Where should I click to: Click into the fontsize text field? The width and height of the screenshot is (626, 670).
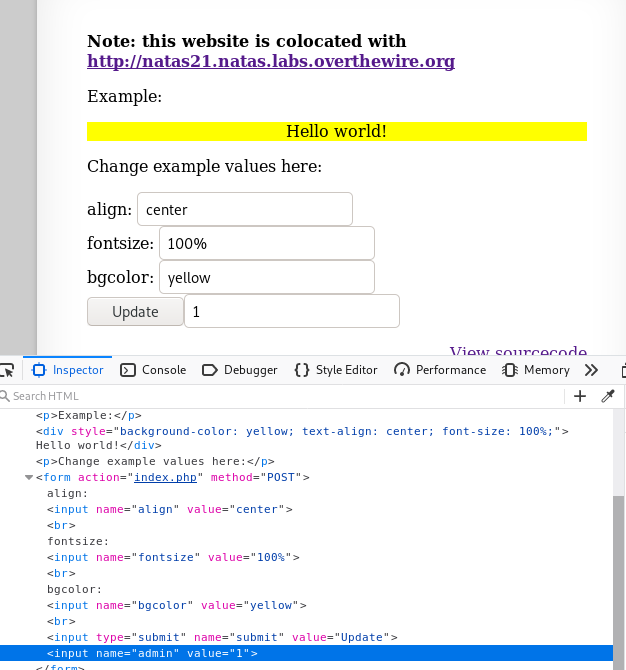coord(267,243)
